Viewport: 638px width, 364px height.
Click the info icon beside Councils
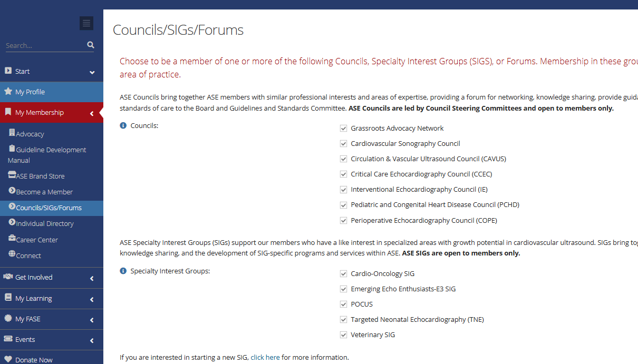point(123,125)
